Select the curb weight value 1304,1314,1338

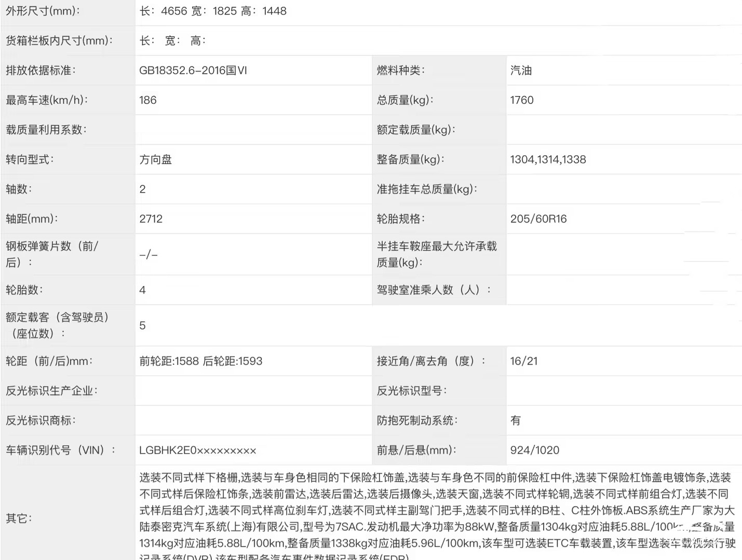tap(548, 160)
